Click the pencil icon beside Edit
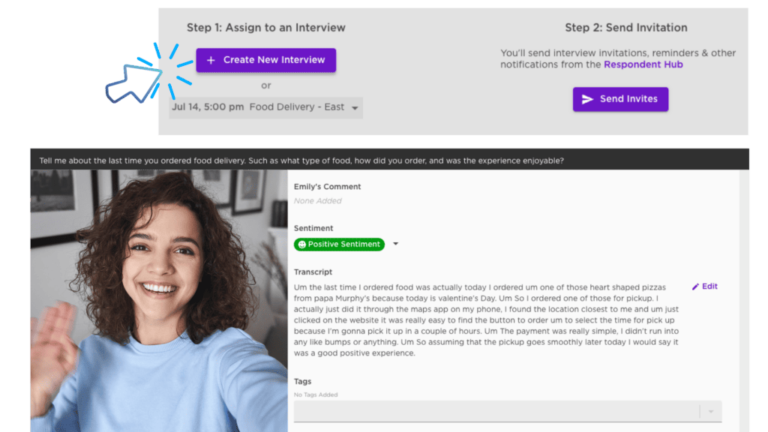Screen dimensions: 768x432 point(696,287)
